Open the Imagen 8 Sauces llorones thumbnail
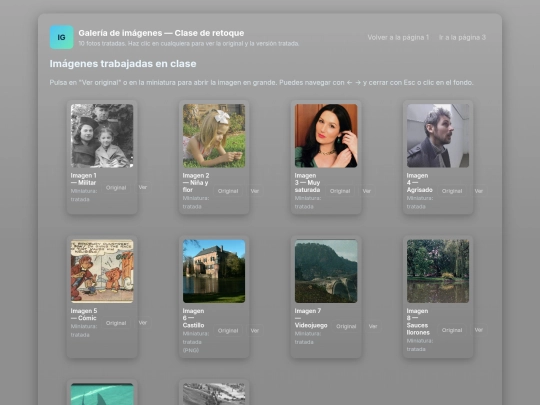This screenshot has height=405, width=540. [438, 271]
